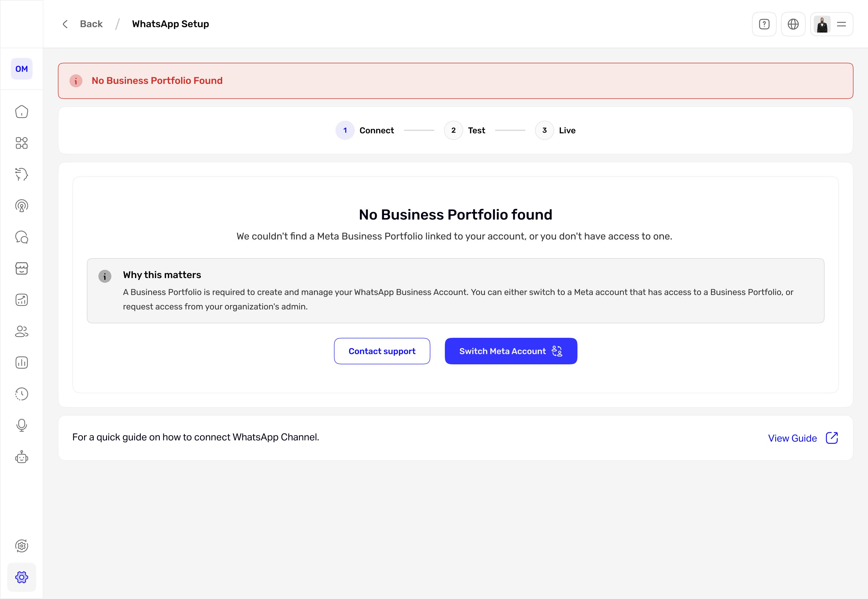Click the WhatsApp Setup breadcrumb title

171,24
